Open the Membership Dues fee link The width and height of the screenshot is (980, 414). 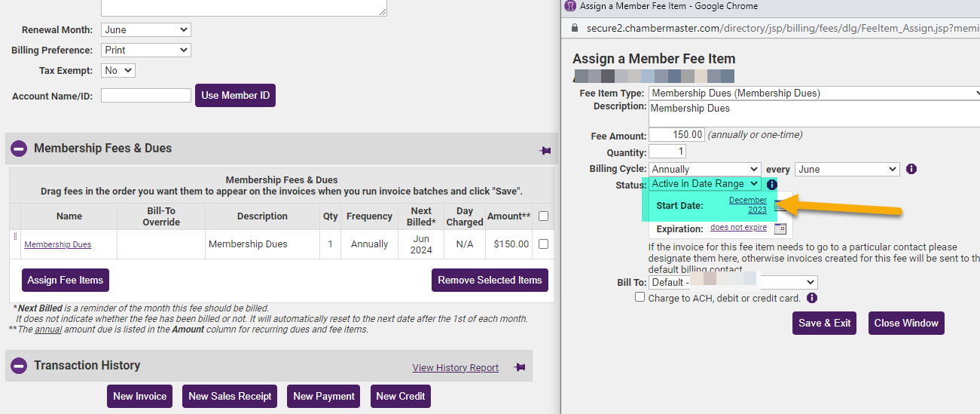[58, 244]
